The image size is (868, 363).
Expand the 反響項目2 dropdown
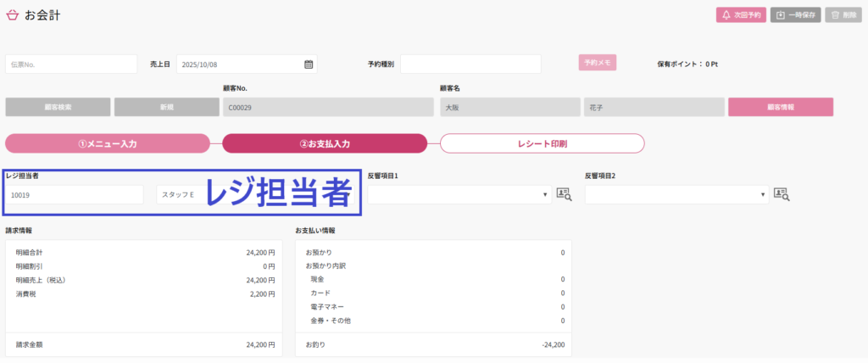676,195
